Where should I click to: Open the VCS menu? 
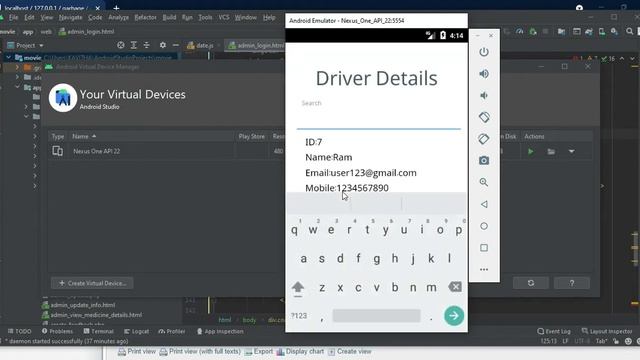(x=224, y=18)
